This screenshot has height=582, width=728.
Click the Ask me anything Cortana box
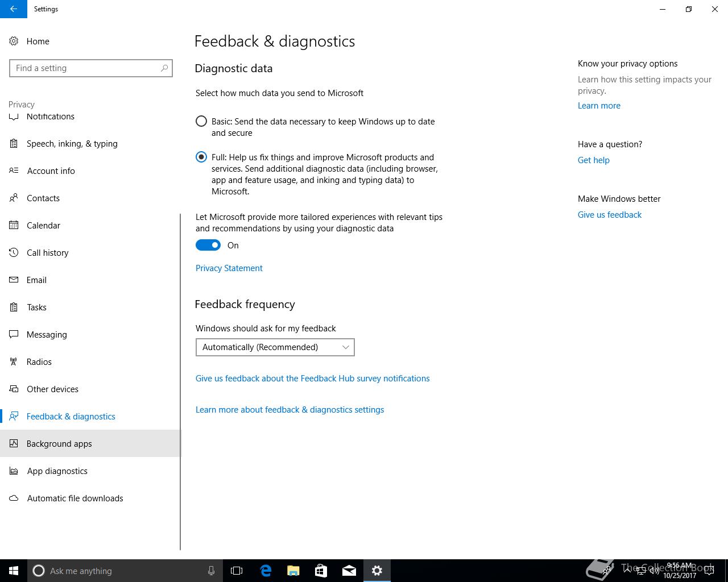[125, 571]
